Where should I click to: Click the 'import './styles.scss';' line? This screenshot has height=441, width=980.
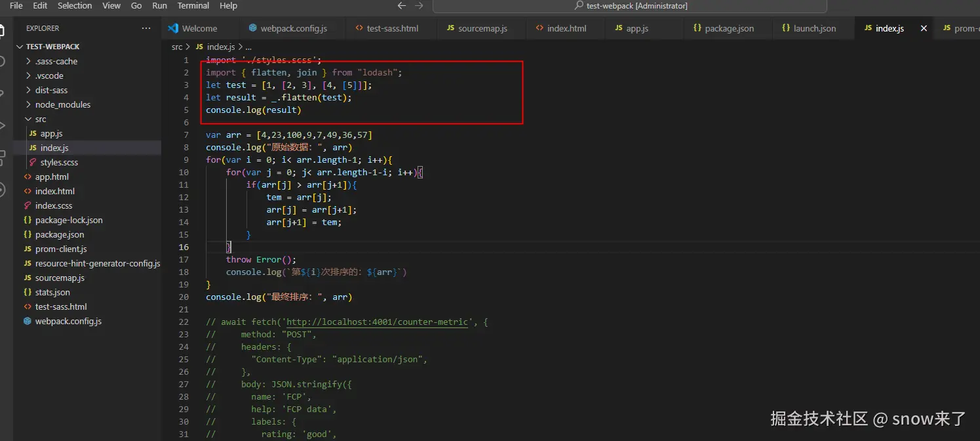pos(264,60)
